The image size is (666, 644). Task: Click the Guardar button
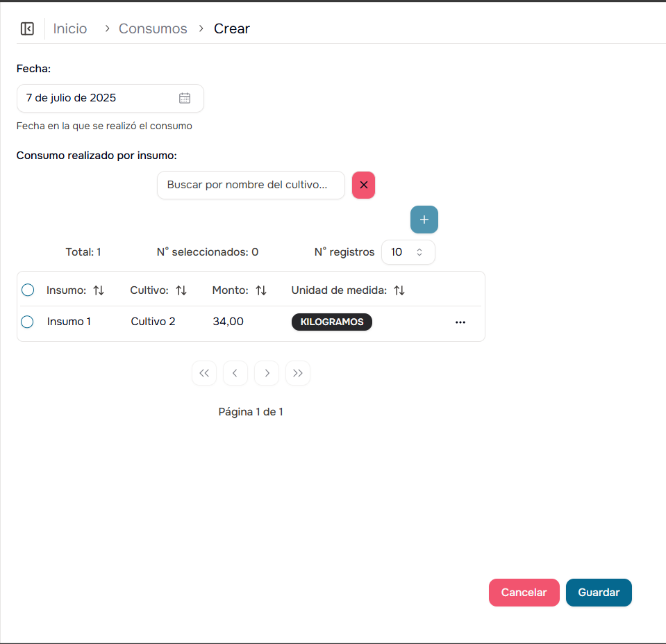click(599, 593)
